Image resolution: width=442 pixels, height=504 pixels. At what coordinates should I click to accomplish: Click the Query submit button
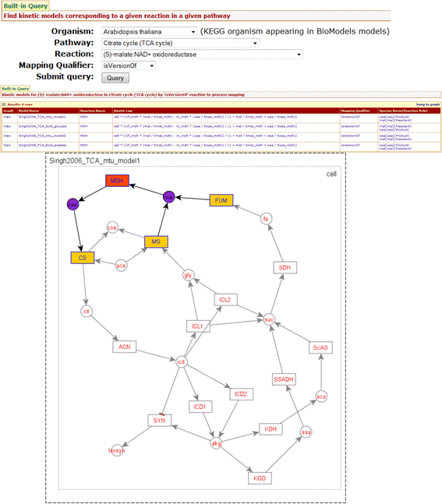click(x=115, y=78)
